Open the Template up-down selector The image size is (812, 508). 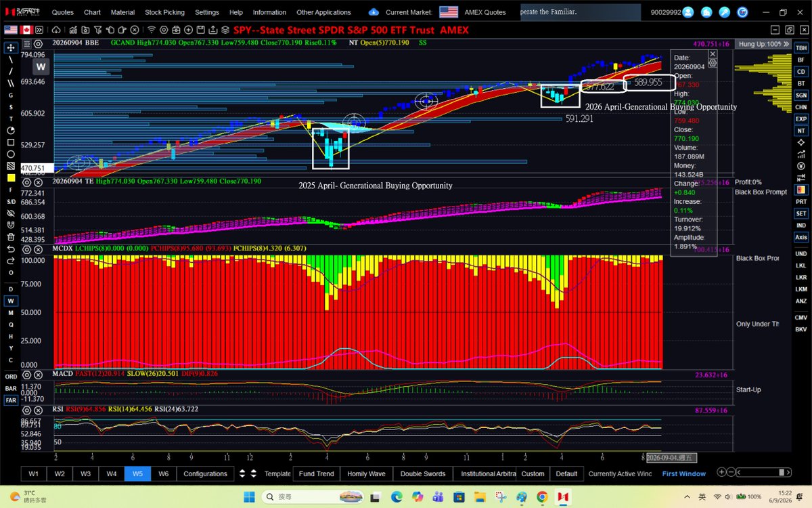252,473
